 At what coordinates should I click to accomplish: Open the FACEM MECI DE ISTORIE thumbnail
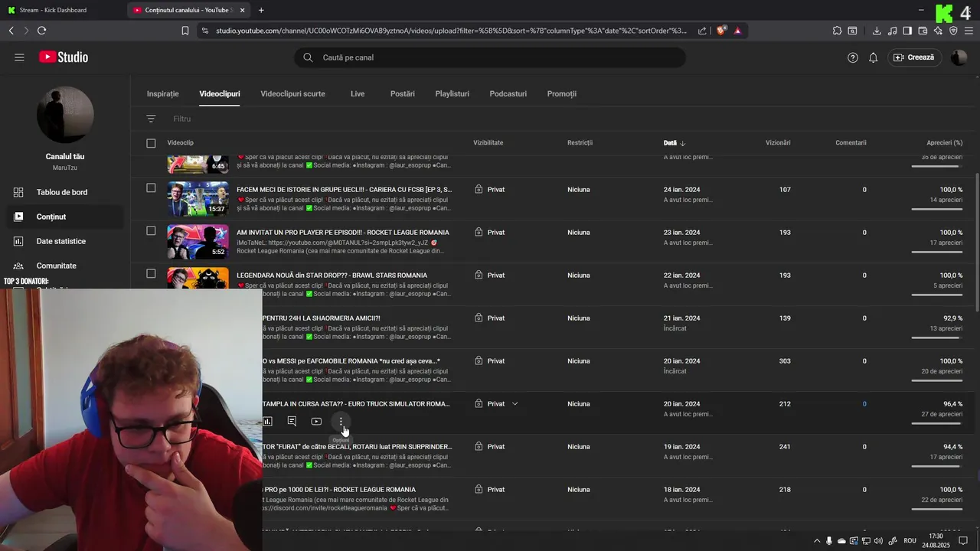[198, 198]
